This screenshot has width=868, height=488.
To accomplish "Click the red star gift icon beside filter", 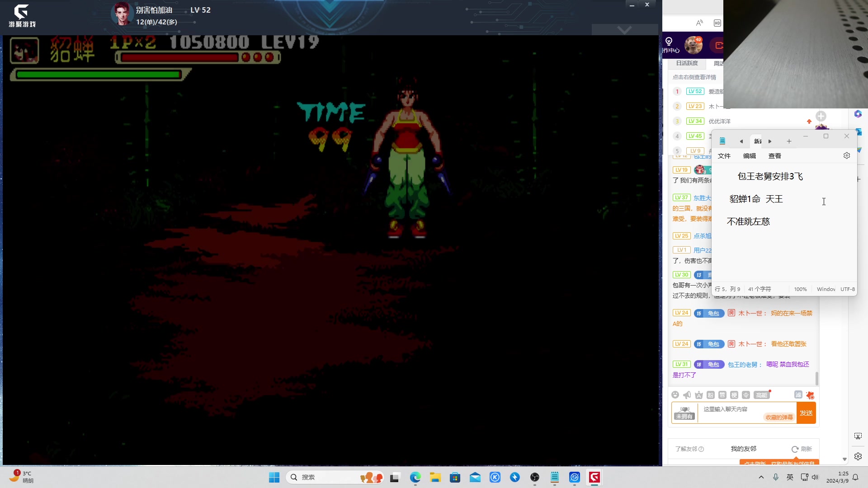I will click(x=810, y=395).
